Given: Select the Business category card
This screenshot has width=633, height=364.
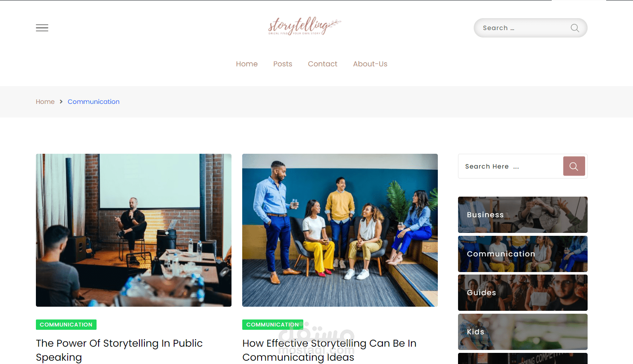Looking at the screenshot, I should [x=523, y=215].
